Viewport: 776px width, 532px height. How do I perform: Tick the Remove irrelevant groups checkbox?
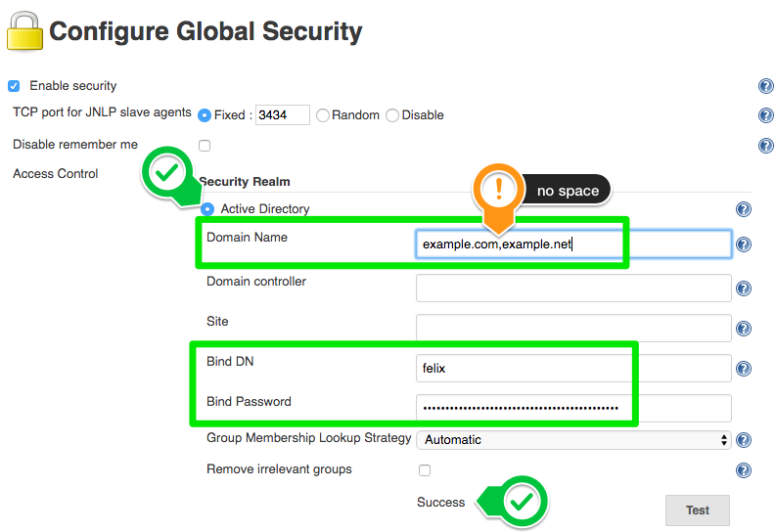(x=425, y=470)
